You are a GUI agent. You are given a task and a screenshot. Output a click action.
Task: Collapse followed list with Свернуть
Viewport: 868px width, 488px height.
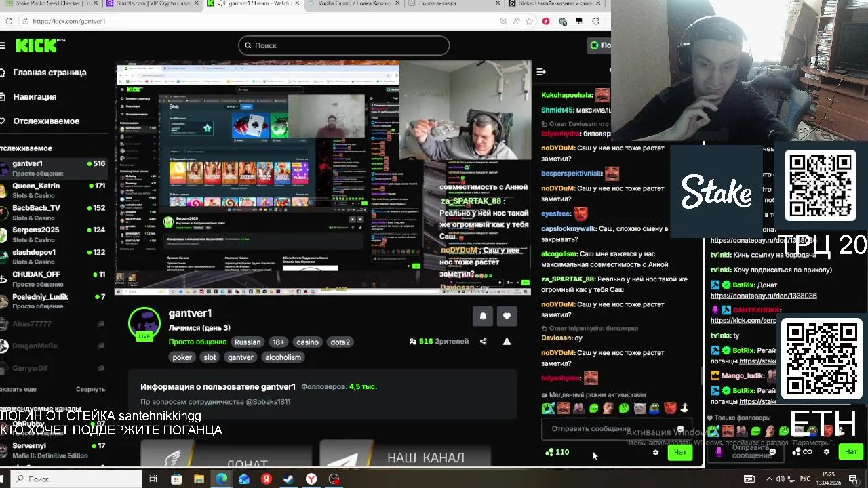90,390
